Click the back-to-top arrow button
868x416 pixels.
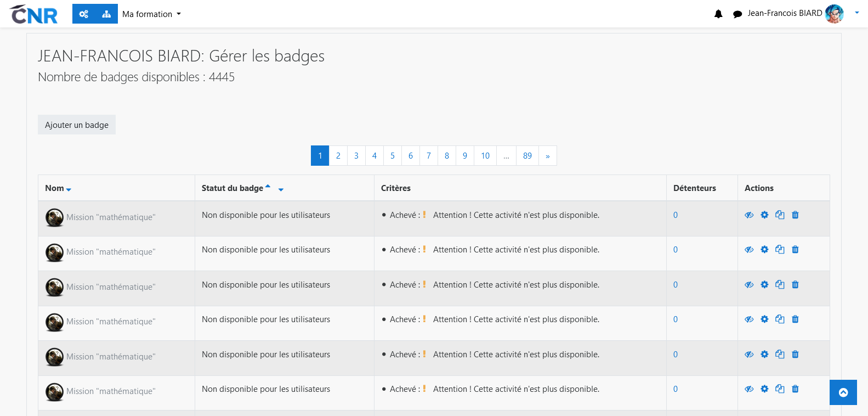coord(843,392)
